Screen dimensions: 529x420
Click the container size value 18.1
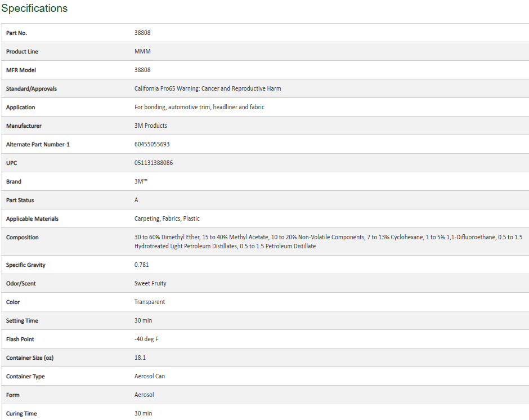[140, 358]
